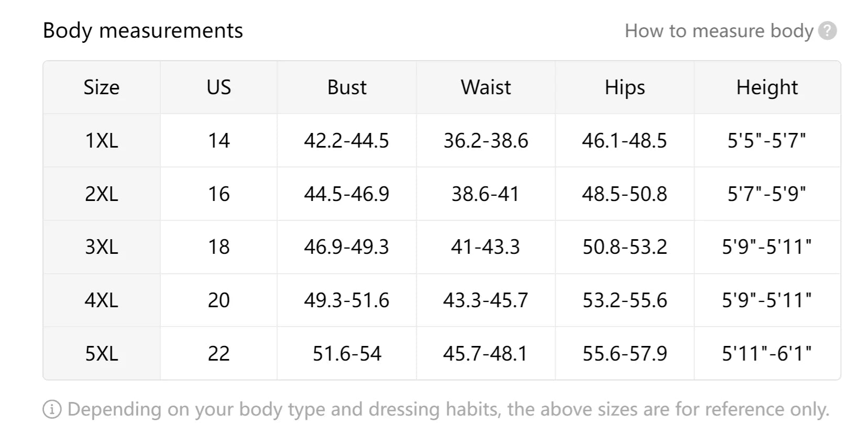Open the How to measure body link
The width and height of the screenshot is (868, 448).
tap(719, 31)
